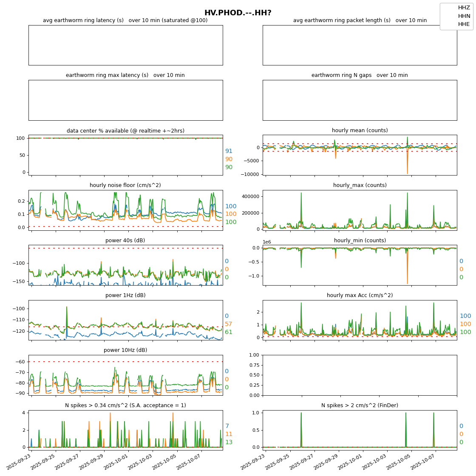This screenshot has width=476, height=476.
Task: Click the orange 11 spike count value
Action: [229, 434]
